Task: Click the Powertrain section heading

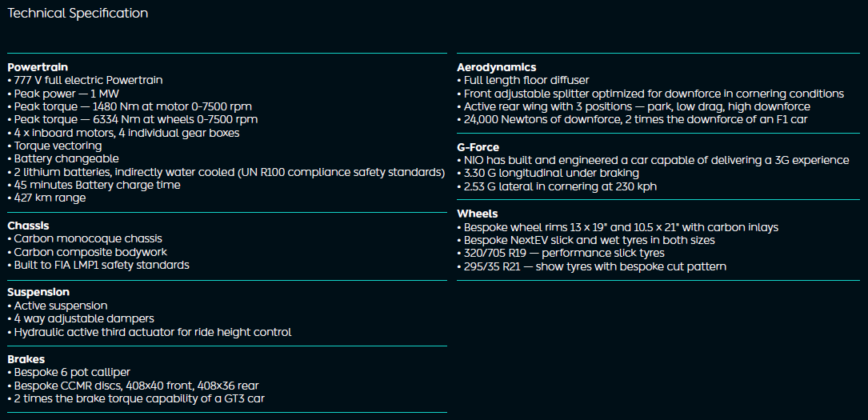Action: tap(38, 67)
